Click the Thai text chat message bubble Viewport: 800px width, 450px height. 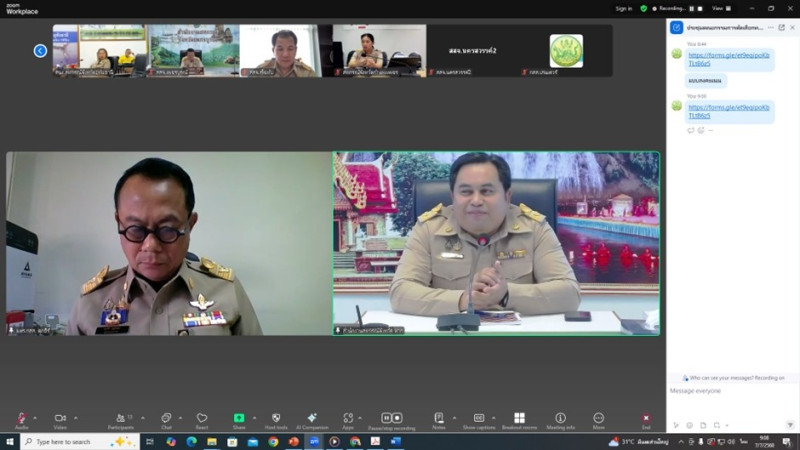coord(705,81)
